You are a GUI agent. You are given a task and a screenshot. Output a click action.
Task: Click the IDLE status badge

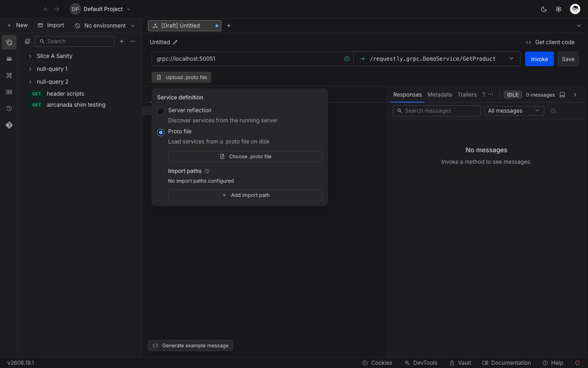coord(513,95)
